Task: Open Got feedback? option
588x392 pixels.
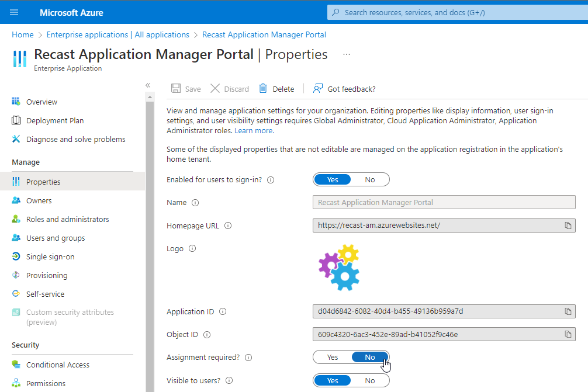Action: click(344, 89)
